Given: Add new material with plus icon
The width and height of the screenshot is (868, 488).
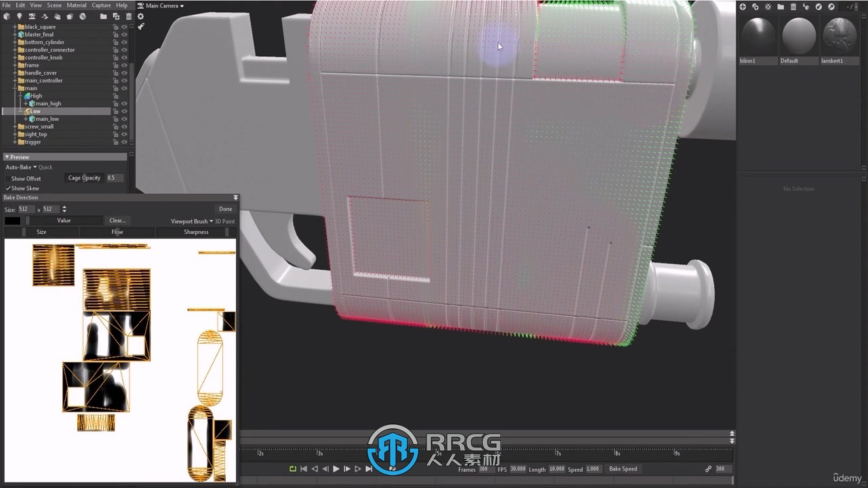Looking at the screenshot, I should (x=743, y=7).
